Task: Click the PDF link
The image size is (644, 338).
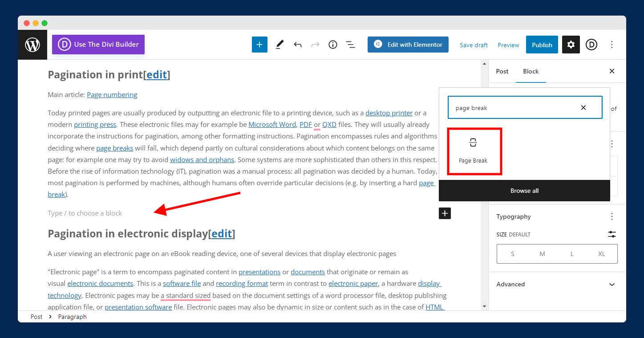Action: coord(306,124)
